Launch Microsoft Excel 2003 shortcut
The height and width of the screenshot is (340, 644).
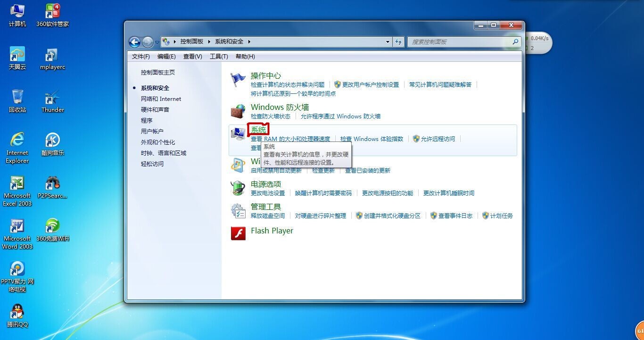coord(17,191)
